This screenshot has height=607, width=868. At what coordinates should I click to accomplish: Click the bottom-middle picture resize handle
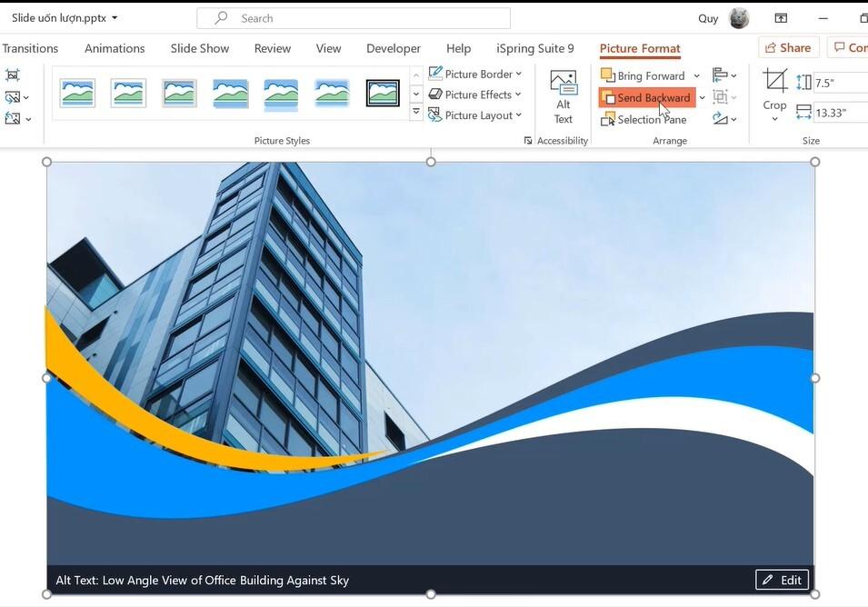click(x=431, y=593)
